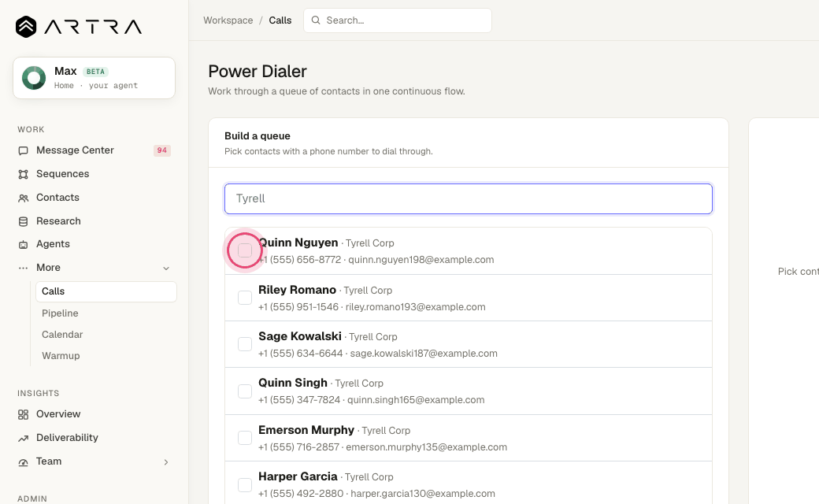Select the Quinn Nguyen checkbox

click(244, 250)
